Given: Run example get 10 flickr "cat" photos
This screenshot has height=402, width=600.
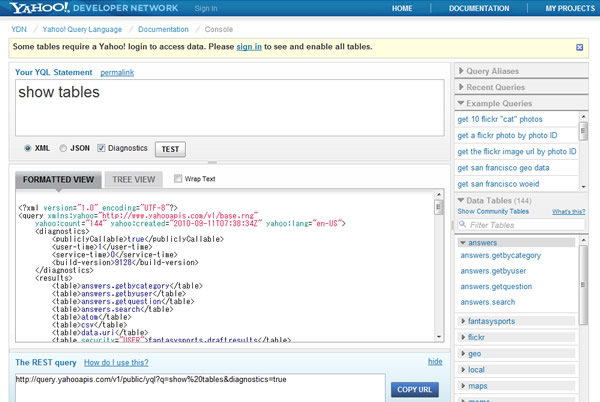Looking at the screenshot, I should pyautogui.click(x=500, y=119).
